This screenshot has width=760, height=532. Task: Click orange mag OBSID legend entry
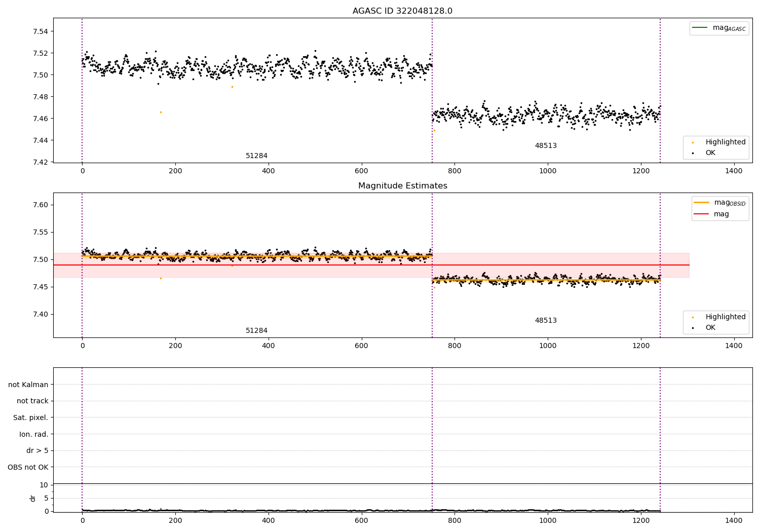click(x=720, y=203)
